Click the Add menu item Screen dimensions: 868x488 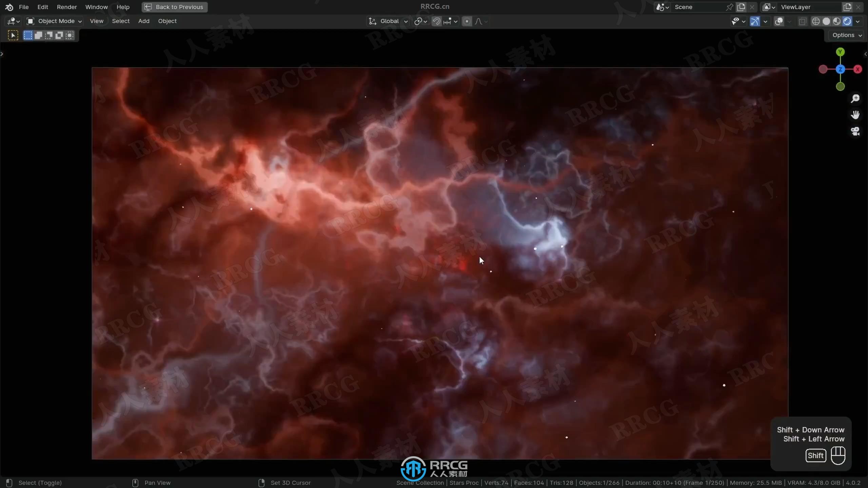(143, 21)
